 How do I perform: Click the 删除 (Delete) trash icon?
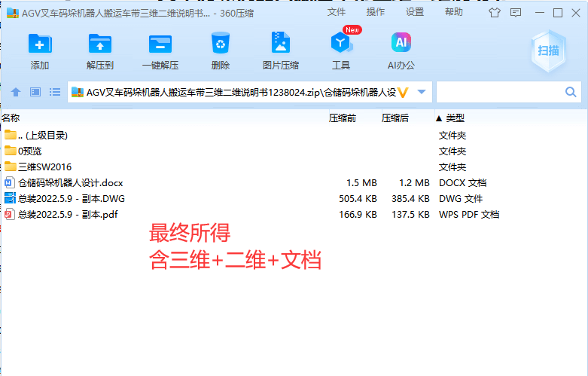coord(221,44)
